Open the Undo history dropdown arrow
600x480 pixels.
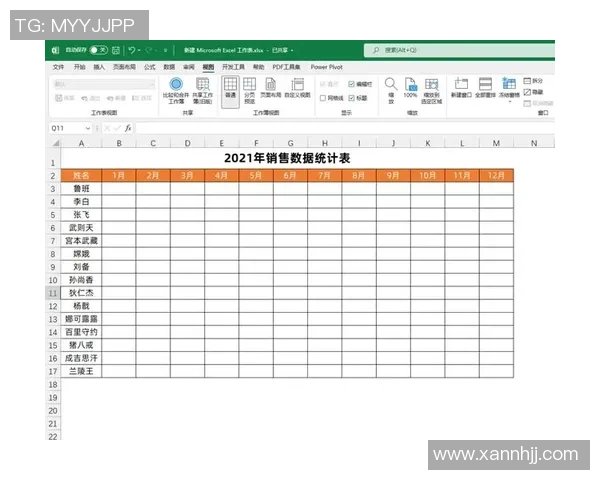coord(139,50)
